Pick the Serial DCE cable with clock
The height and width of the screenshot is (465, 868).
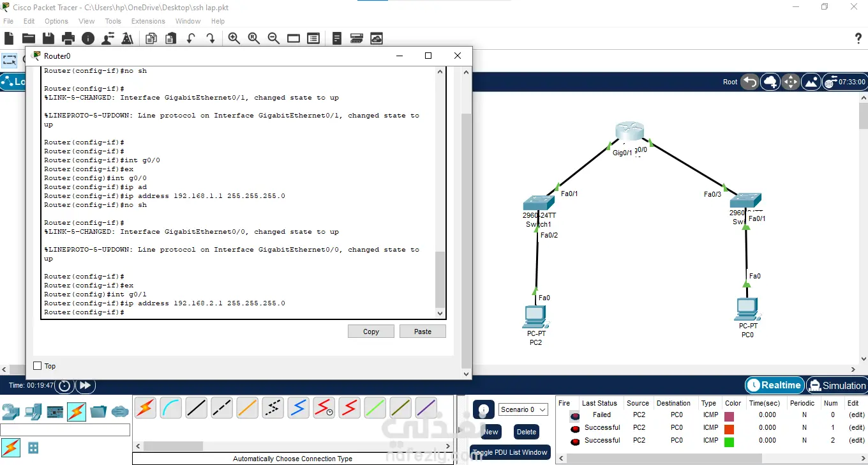click(x=324, y=408)
